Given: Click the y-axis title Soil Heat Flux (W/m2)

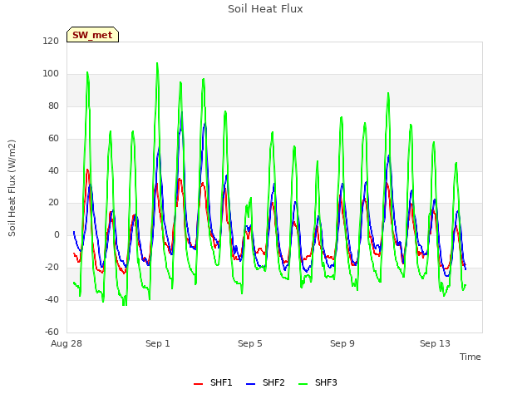Looking at the screenshot, I should (x=12, y=188).
